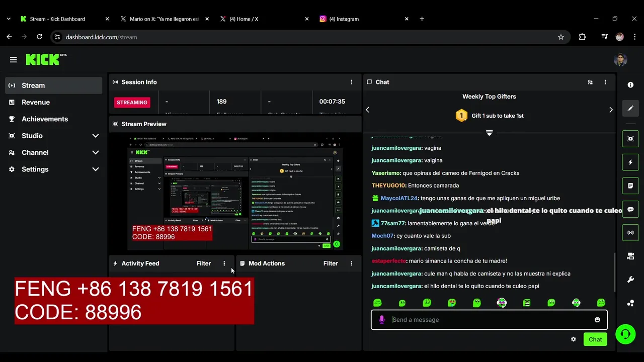Image resolution: width=644 pixels, height=362 pixels.
Task: Click username estaperfecto in chat
Action: [x=388, y=261]
